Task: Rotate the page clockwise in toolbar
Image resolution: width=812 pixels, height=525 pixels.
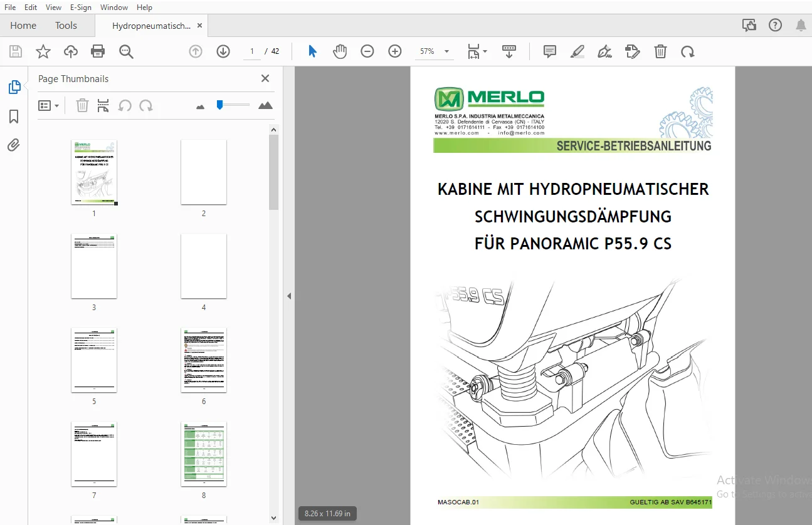Action: pos(688,51)
